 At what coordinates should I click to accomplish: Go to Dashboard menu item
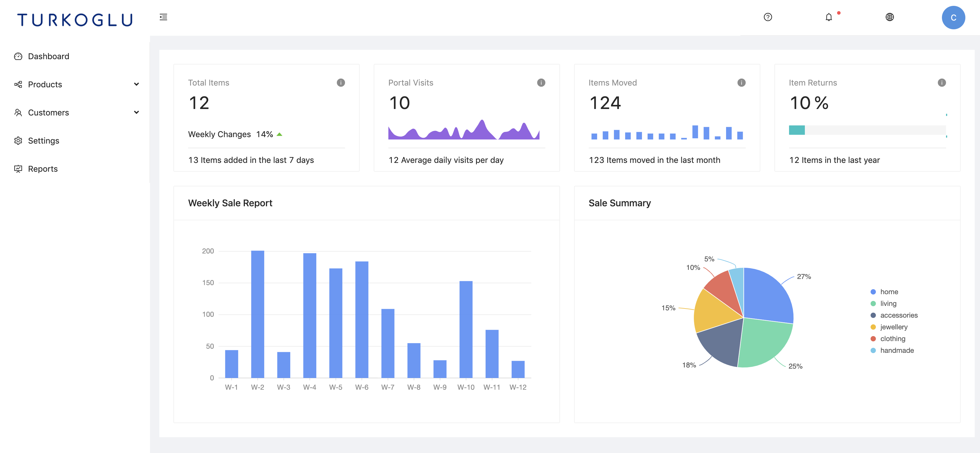click(48, 56)
